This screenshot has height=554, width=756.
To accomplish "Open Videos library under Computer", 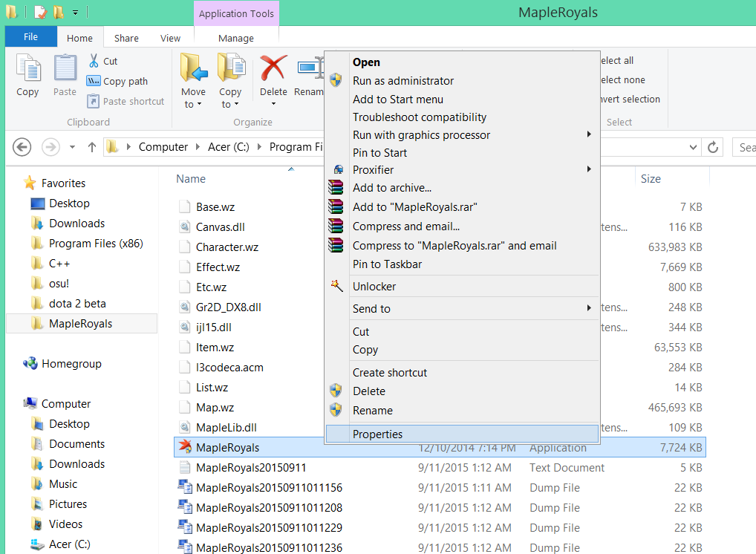I will 56,524.
